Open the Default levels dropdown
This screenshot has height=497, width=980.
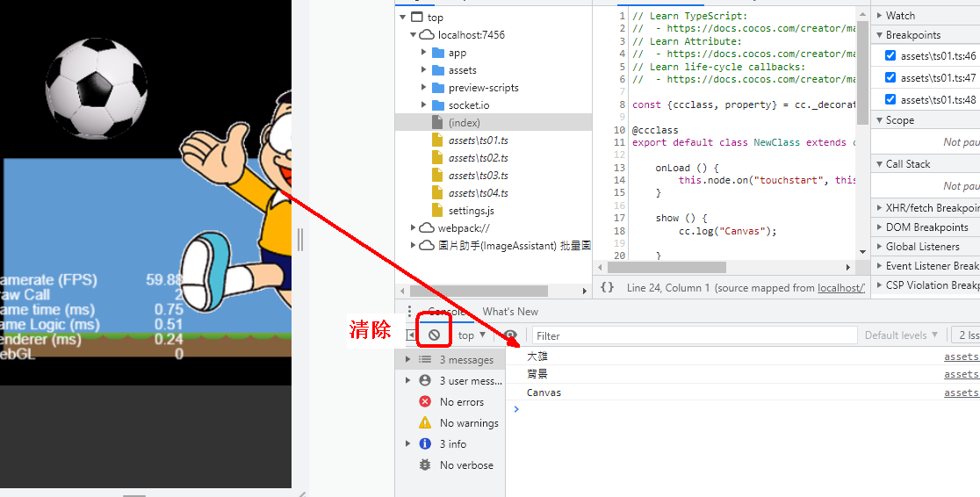901,335
